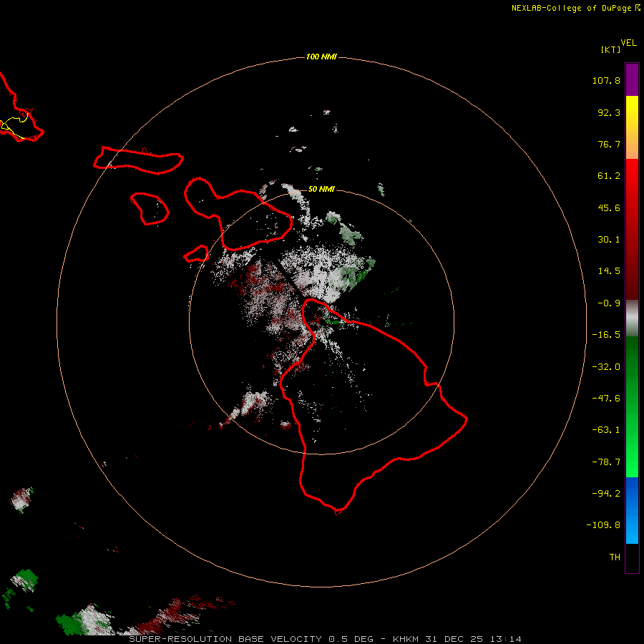Viewport: 644px width, 644px height.
Task: Click the 30.1 velocity scale value
Action: click(x=609, y=240)
